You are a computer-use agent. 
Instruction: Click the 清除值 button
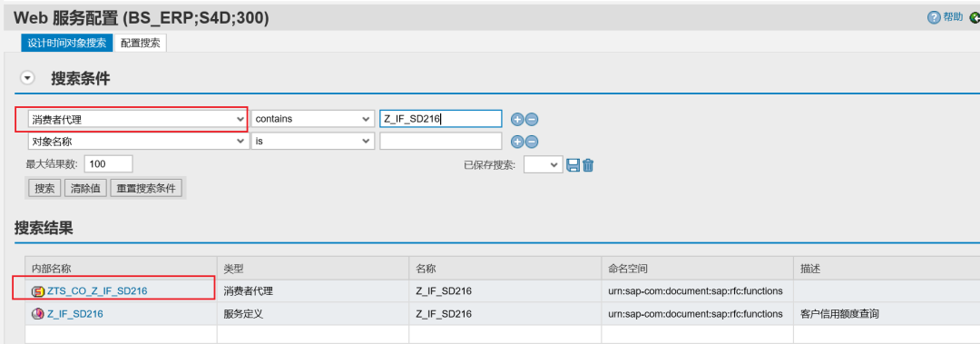coord(85,188)
